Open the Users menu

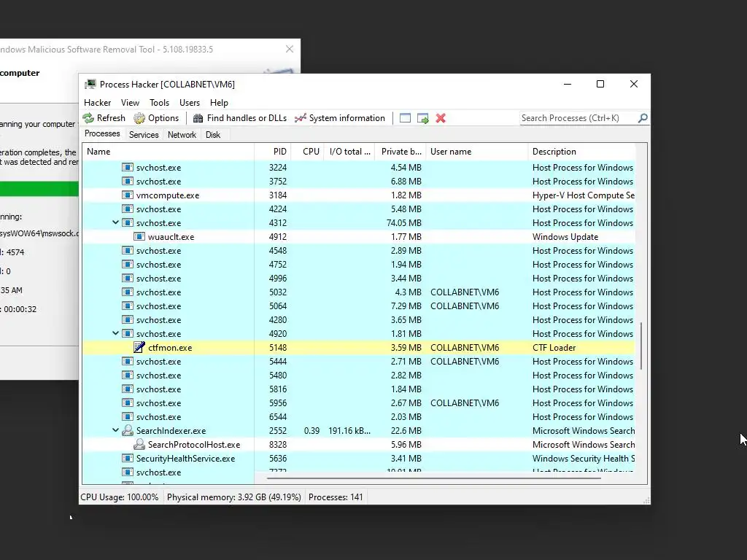coord(190,102)
